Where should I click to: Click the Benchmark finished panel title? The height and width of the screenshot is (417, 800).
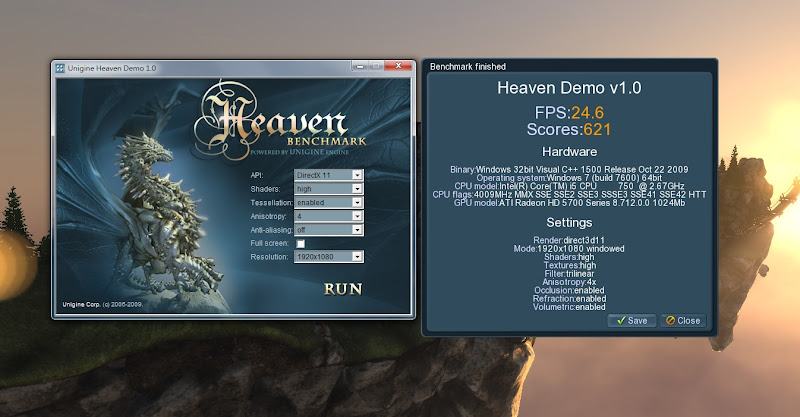click(x=468, y=66)
